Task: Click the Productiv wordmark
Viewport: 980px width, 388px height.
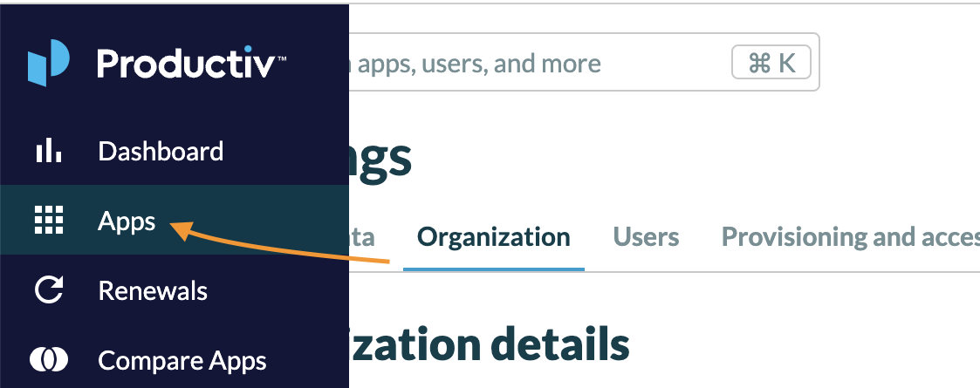Action: click(192, 63)
